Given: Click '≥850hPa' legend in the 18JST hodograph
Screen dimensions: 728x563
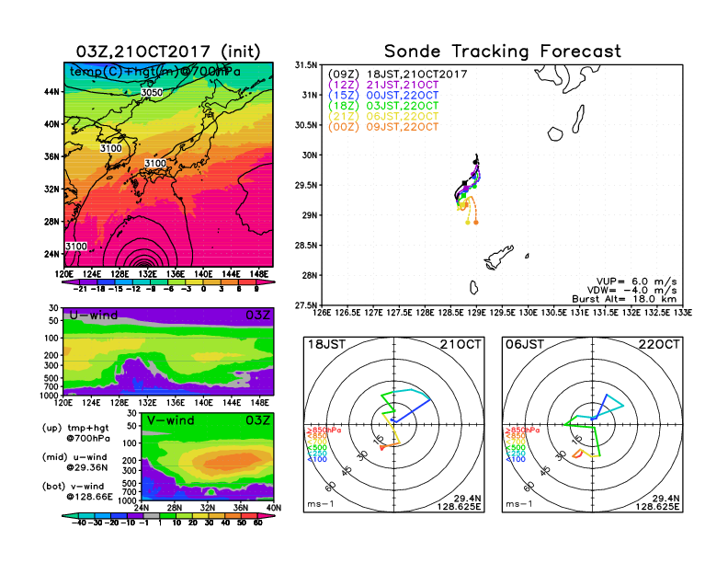Looking at the screenshot, I should point(324,431).
